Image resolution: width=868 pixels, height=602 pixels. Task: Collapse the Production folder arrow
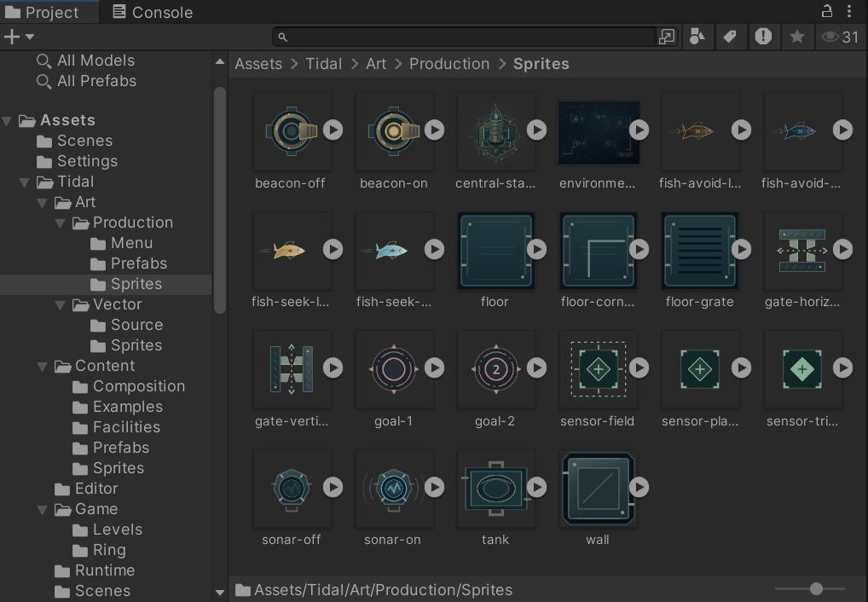tap(61, 223)
